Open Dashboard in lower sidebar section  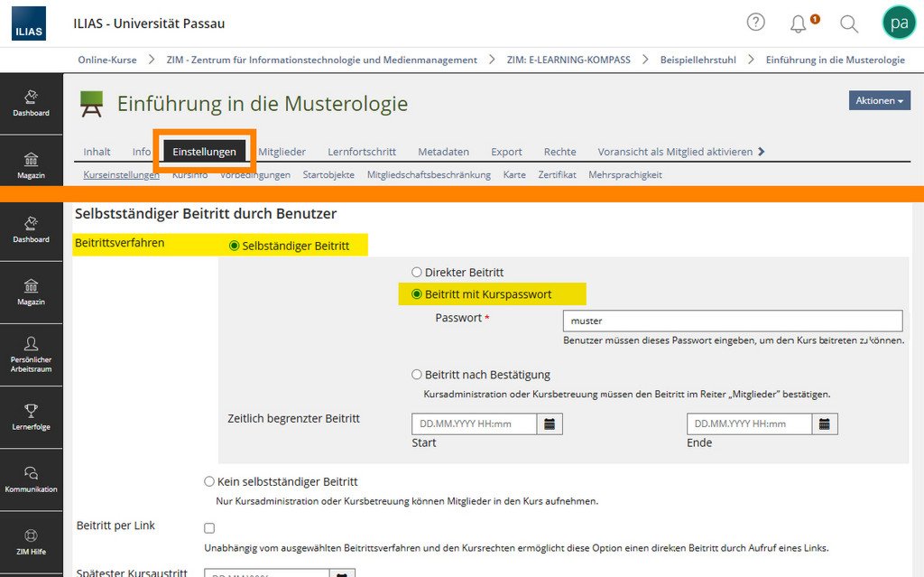pos(32,230)
